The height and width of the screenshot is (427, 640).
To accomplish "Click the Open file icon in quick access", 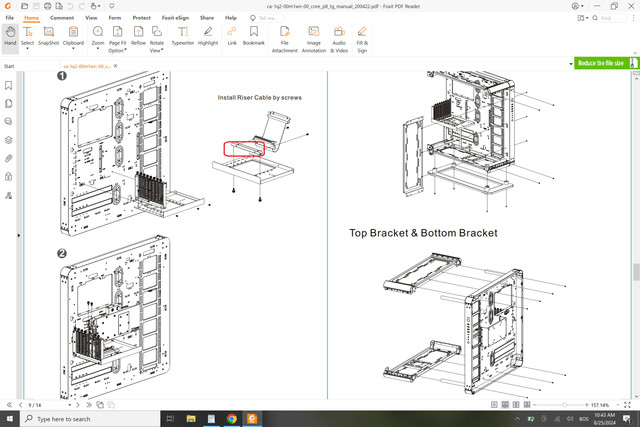I will pos(24,6).
